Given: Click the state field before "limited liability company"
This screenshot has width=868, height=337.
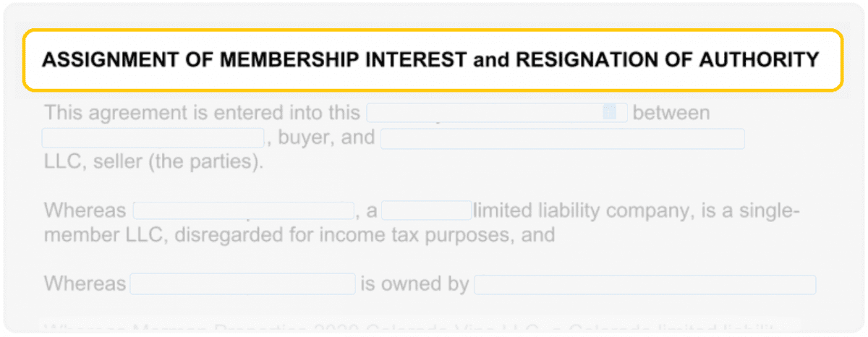Looking at the screenshot, I should (427, 210).
